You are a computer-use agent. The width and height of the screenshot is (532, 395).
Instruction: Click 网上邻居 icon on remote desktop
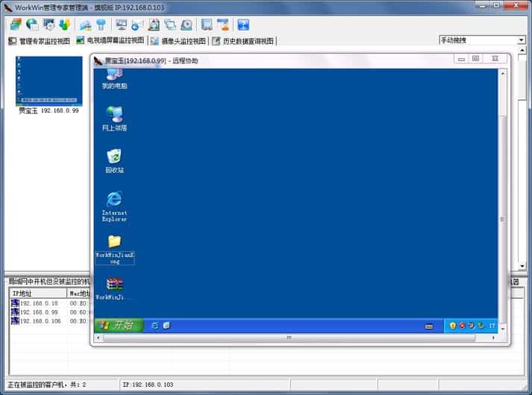coord(115,118)
